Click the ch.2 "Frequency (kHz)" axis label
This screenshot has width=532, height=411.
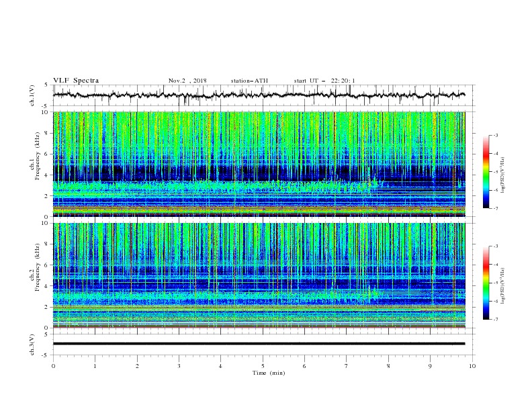(38, 267)
